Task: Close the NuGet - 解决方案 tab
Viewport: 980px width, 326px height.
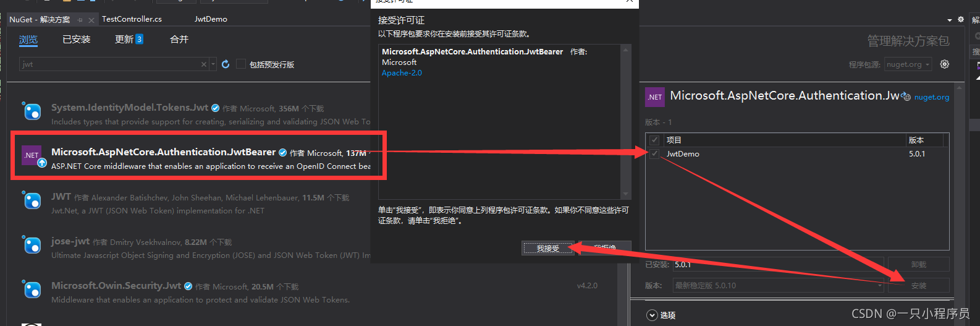Action: [91, 20]
